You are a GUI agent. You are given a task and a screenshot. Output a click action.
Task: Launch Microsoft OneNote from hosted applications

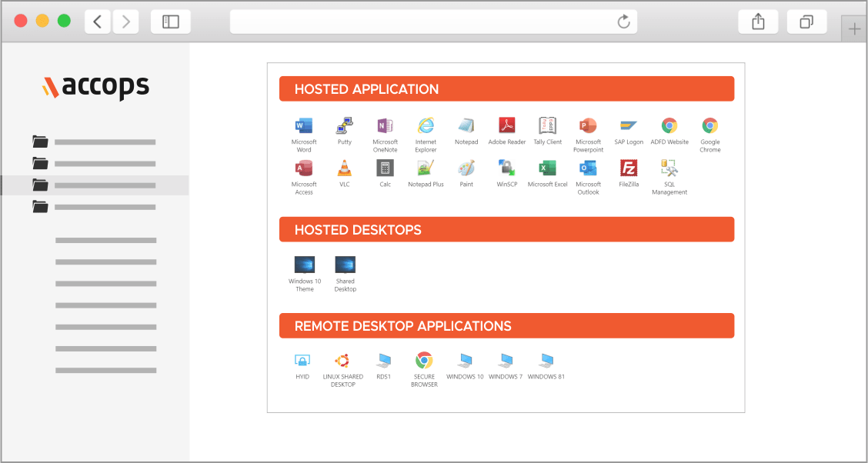386,126
